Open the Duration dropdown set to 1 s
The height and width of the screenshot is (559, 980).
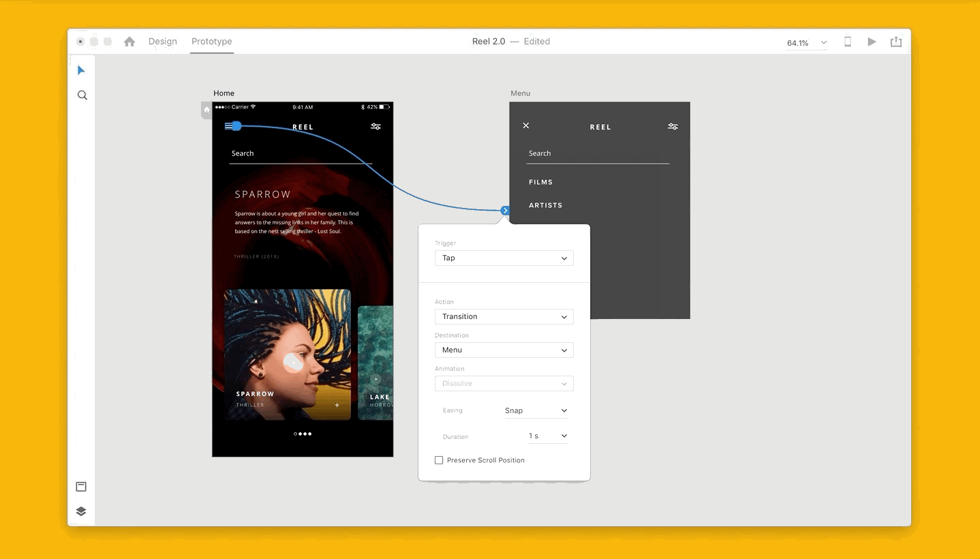(x=548, y=436)
